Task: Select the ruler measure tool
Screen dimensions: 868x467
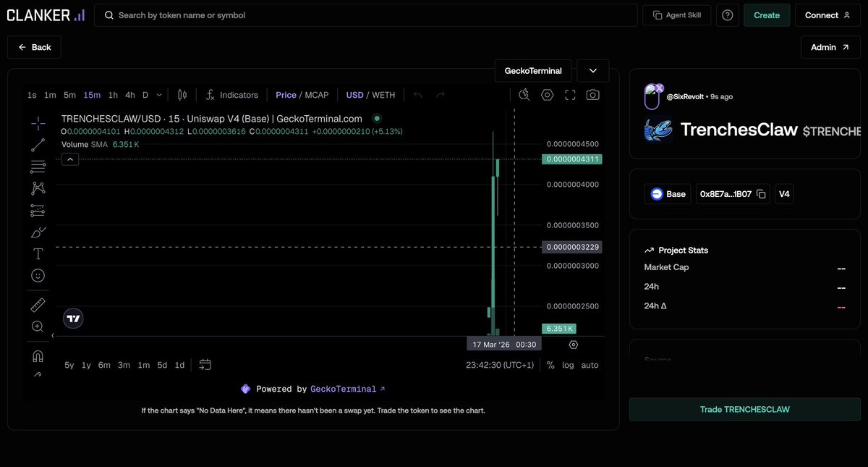Action: click(x=38, y=305)
